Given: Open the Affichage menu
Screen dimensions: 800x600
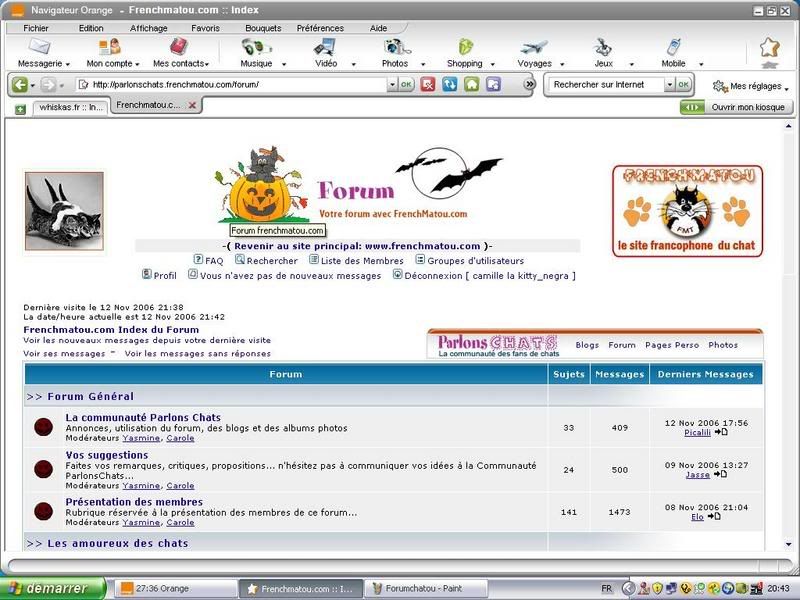Looking at the screenshot, I should coord(148,28).
